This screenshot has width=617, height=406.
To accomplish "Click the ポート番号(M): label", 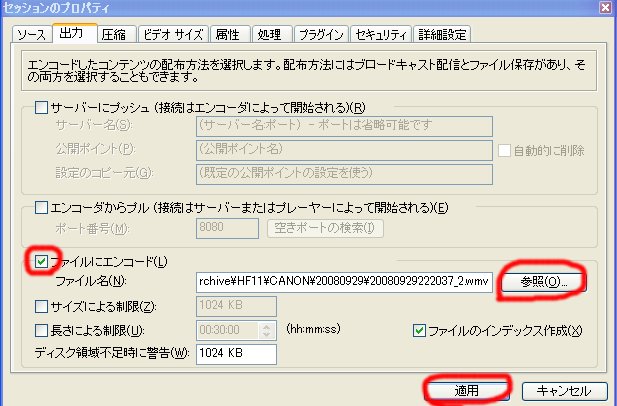I will [x=92, y=229].
